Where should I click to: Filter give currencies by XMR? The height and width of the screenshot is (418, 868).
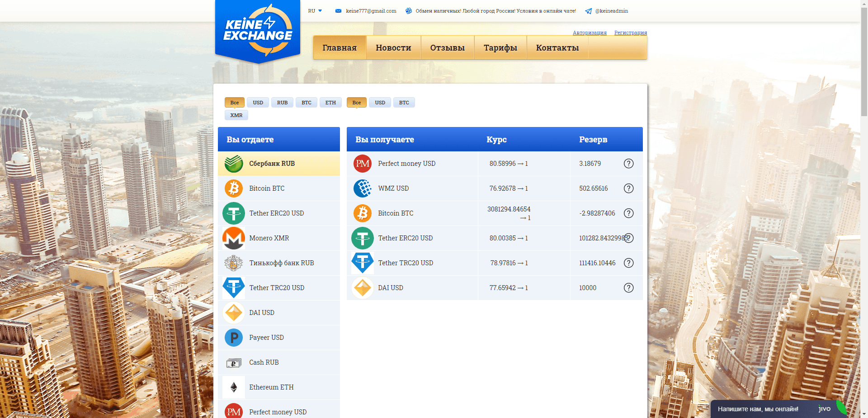click(x=236, y=115)
